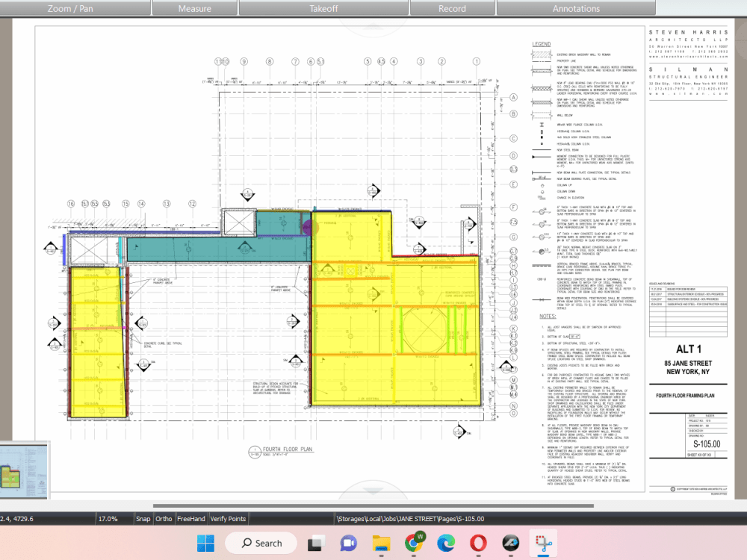Screen dimensions: 747x560
Task: Expand the bottom panel pull-up arrow
Action: click(373, 490)
